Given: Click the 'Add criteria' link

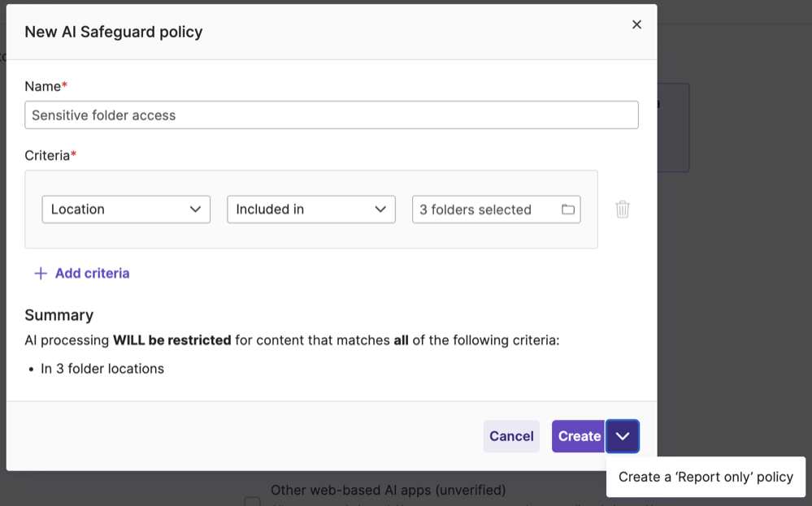Looking at the screenshot, I should 92,274.
